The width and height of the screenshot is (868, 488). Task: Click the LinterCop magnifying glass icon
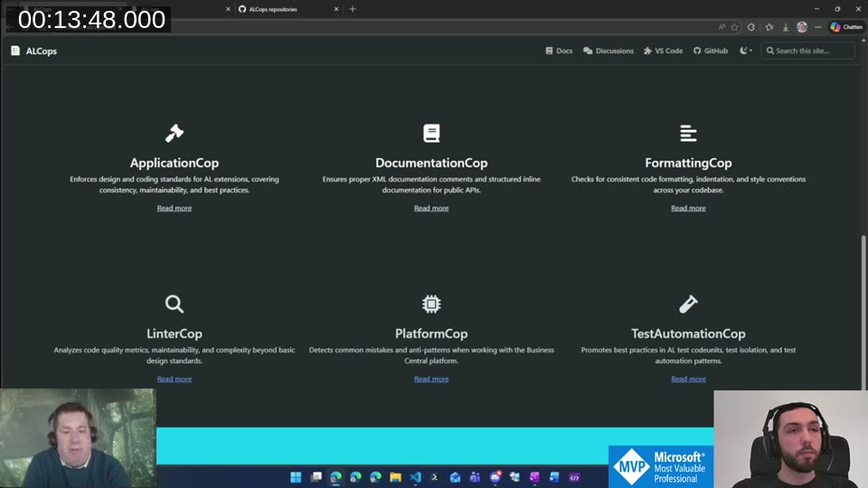(175, 304)
